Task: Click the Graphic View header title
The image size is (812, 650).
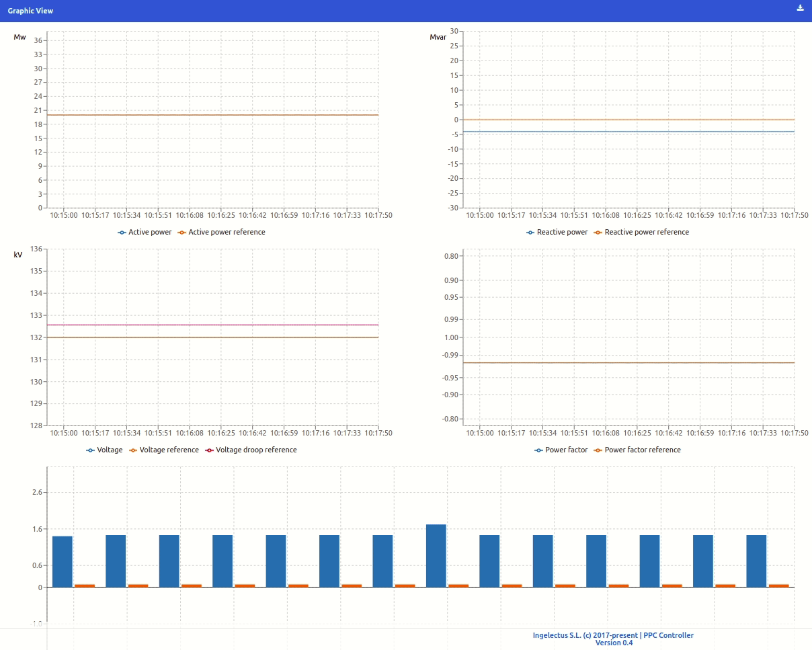Action: (x=30, y=11)
